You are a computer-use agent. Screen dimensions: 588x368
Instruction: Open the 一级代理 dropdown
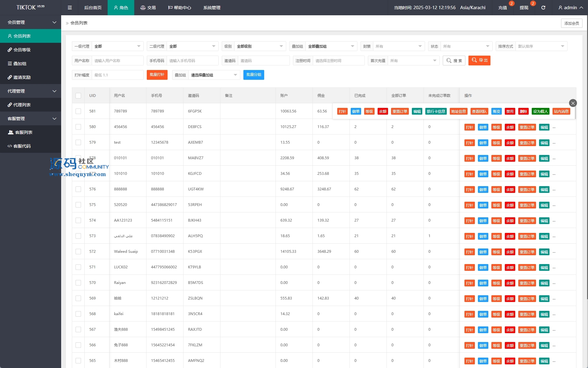pos(117,46)
